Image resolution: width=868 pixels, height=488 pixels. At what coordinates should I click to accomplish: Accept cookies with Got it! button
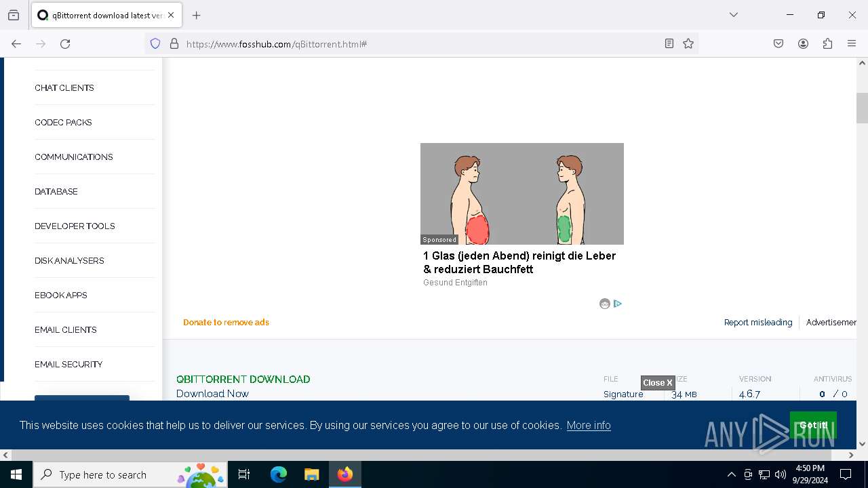pos(813,425)
